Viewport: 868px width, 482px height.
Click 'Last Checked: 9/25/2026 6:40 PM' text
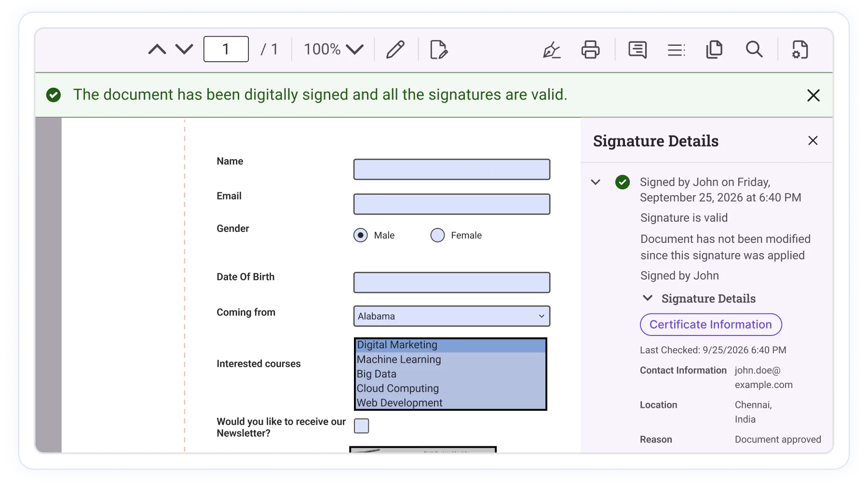tap(713, 350)
